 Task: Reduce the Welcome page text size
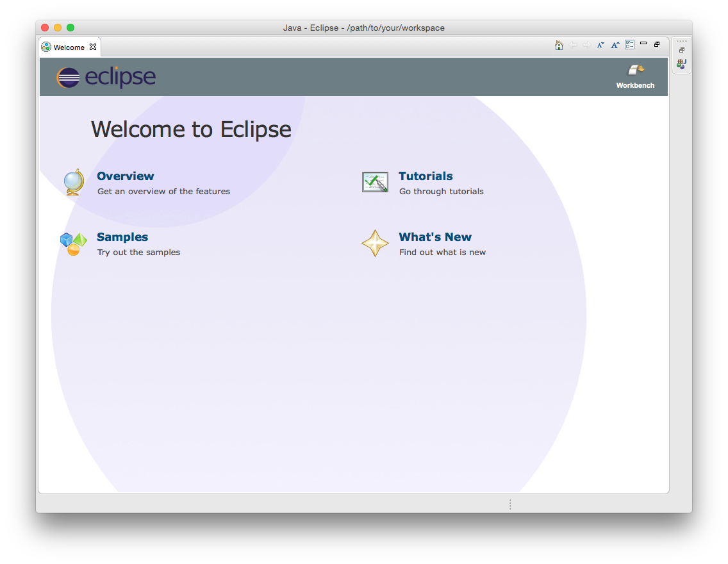point(600,45)
